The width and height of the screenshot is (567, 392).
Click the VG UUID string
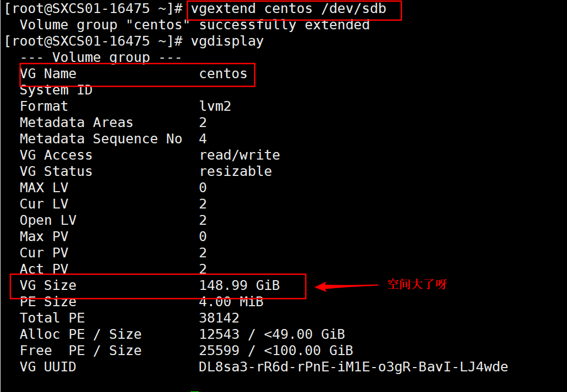tap(354, 367)
